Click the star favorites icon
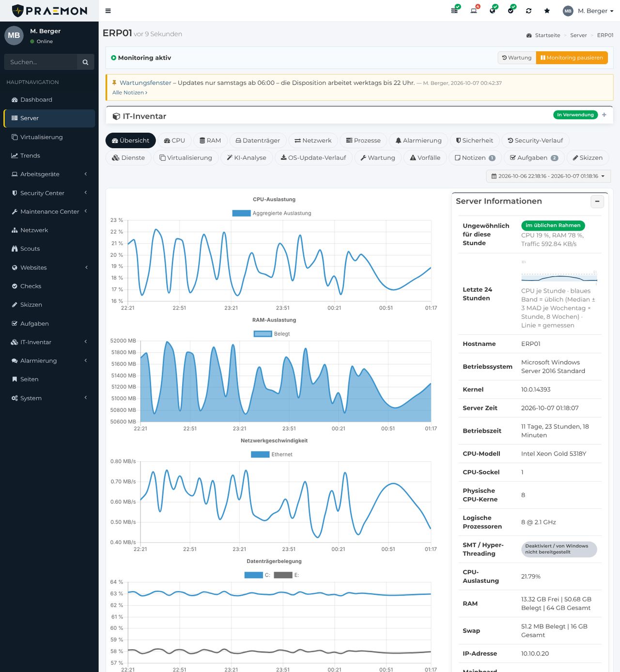Image resolution: width=620 pixels, height=672 pixels. pyautogui.click(x=547, y=11)
